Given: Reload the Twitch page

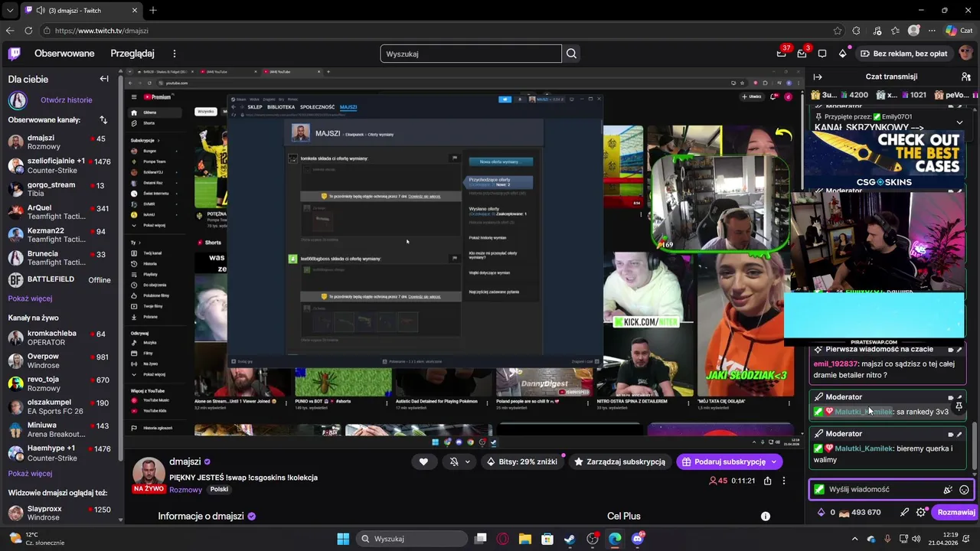Looking at the screenshot, I should click(28, 31).
